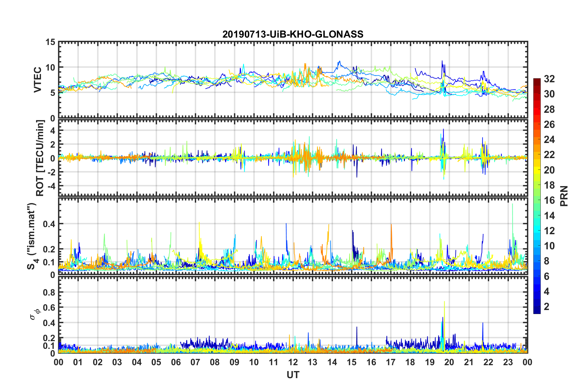Click the VTEC tick label 10
This screenshot has width=586, height=392.
(x=50, y=67)
